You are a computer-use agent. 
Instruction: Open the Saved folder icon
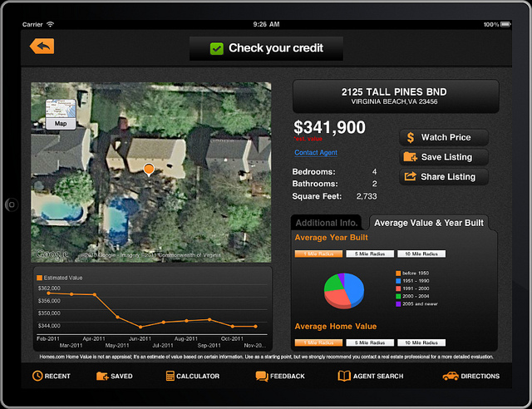(102, 377)
